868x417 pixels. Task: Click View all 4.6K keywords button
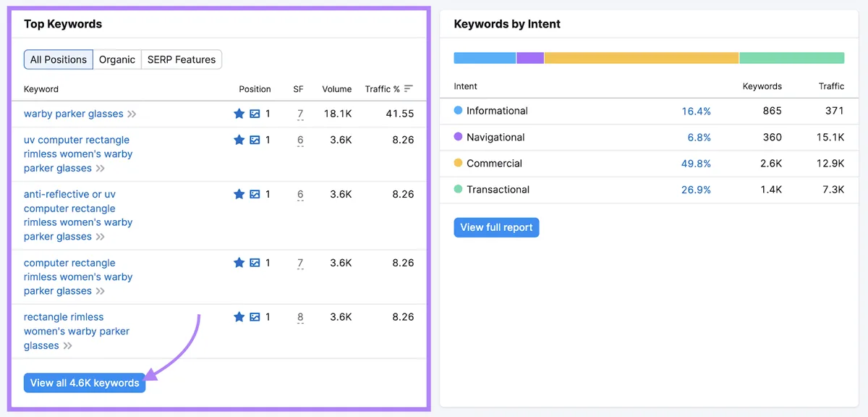[85, 383]
